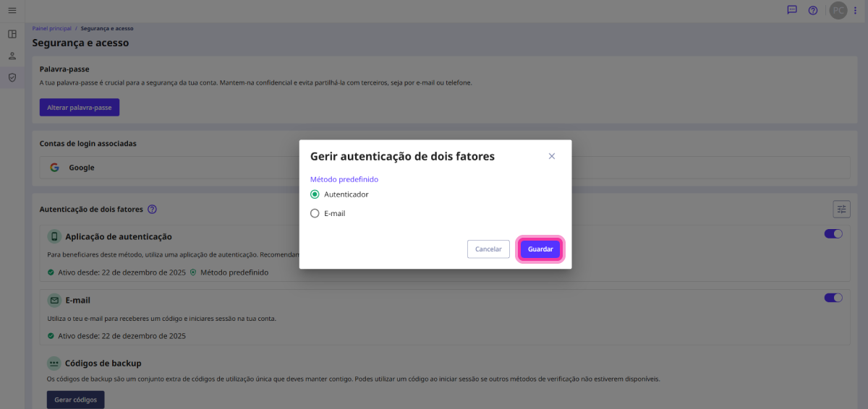Toggle the Aplicação de autenticação switch
This screenshot has width=868, height=409.
(x=833, y=234)
